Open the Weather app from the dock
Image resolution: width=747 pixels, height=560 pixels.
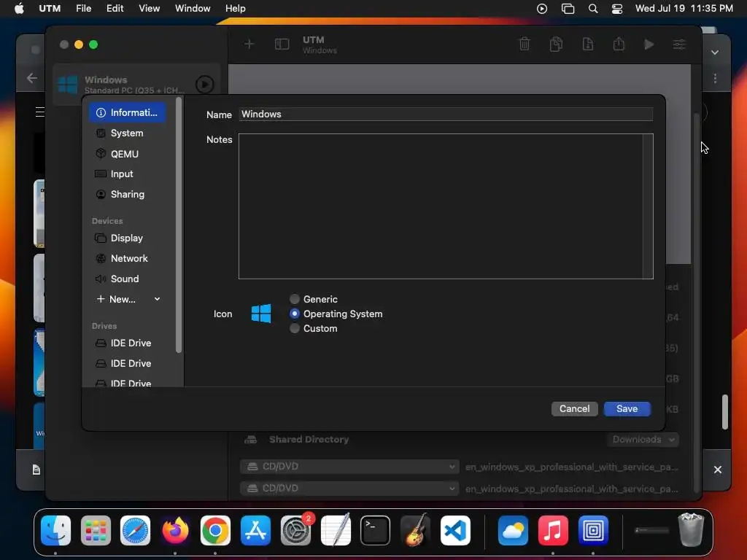(513, 531)
